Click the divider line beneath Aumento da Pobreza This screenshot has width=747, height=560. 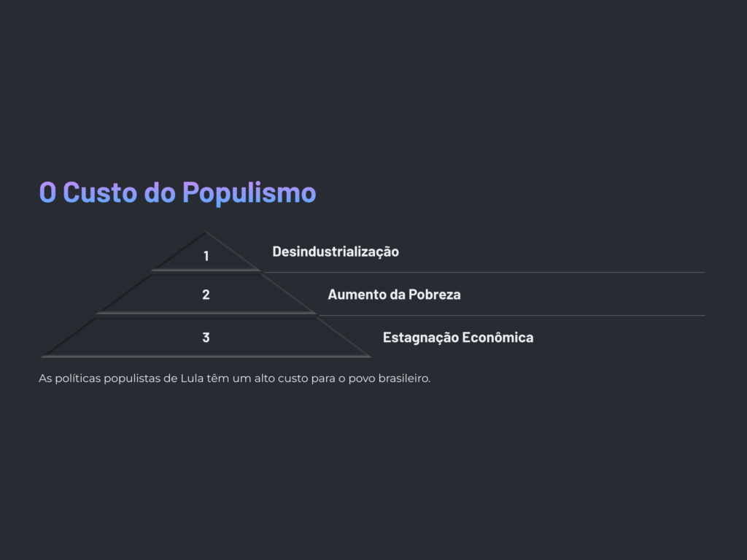point(511,315)
